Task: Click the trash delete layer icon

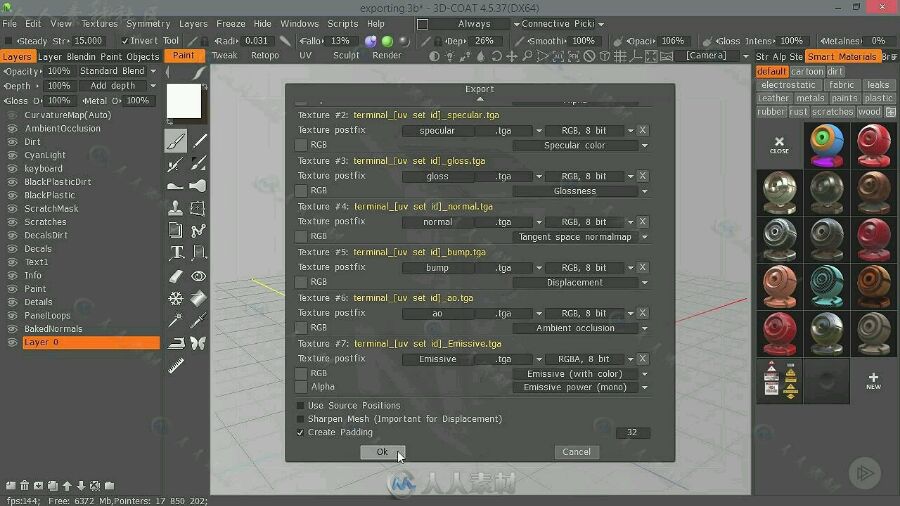Action: tap(24, 486)
